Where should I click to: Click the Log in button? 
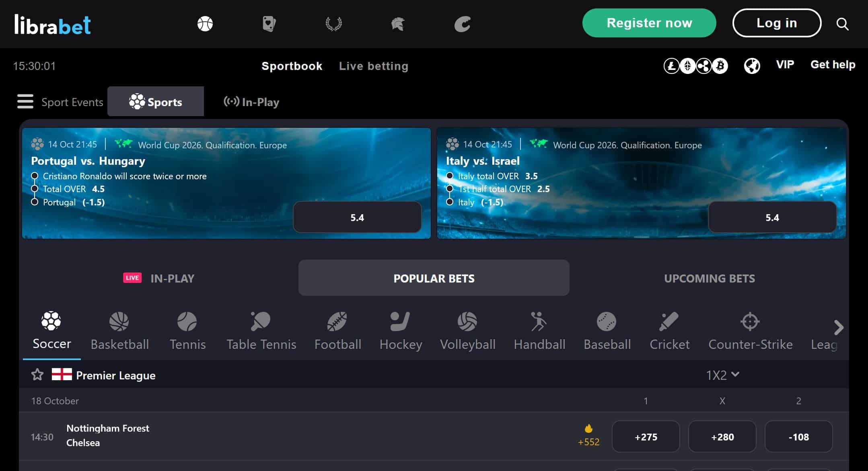pyautogui.click(x=777, y=23)
